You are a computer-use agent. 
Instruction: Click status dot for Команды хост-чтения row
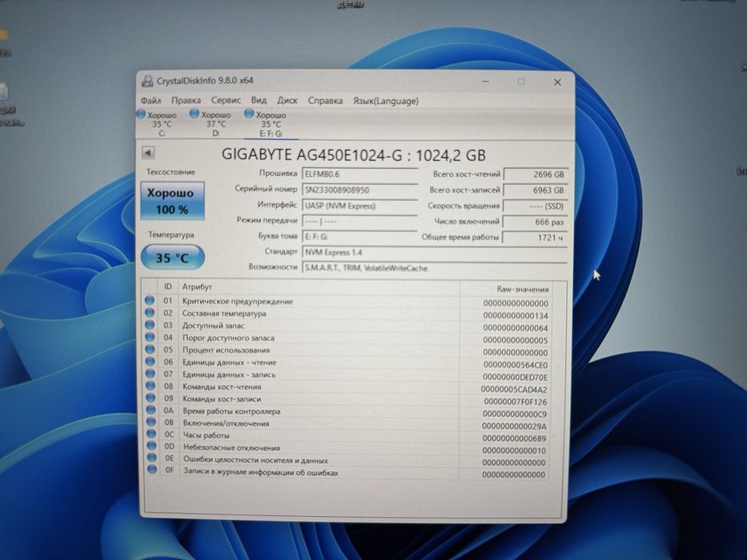(151, 386)
